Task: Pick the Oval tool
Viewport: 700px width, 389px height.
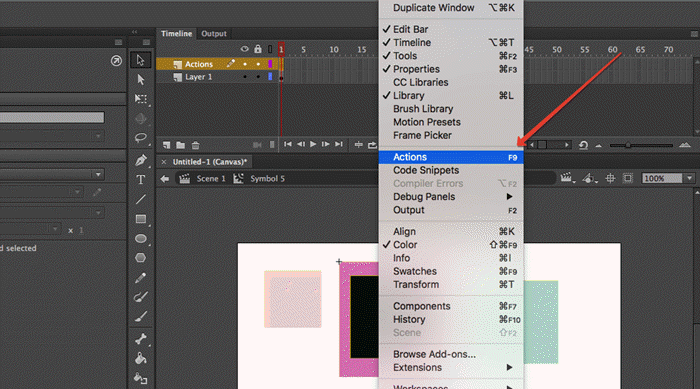Action: (141, 238)
